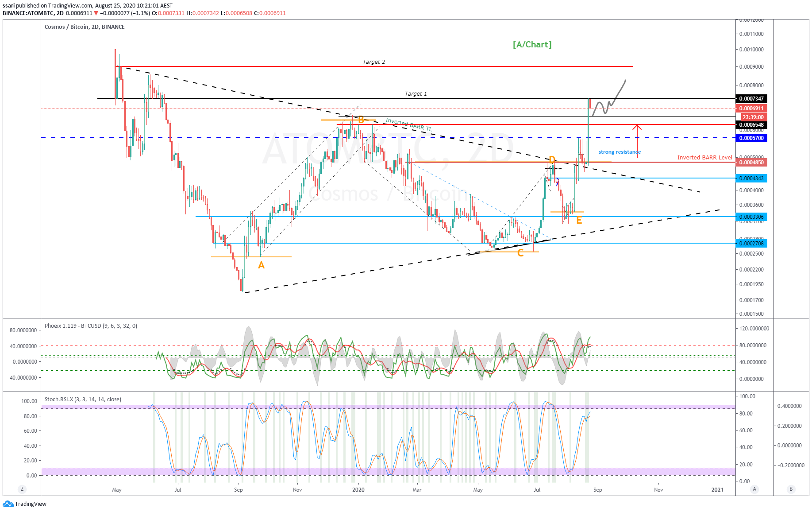Click the 2020 label on time axis

click(358, 489)
